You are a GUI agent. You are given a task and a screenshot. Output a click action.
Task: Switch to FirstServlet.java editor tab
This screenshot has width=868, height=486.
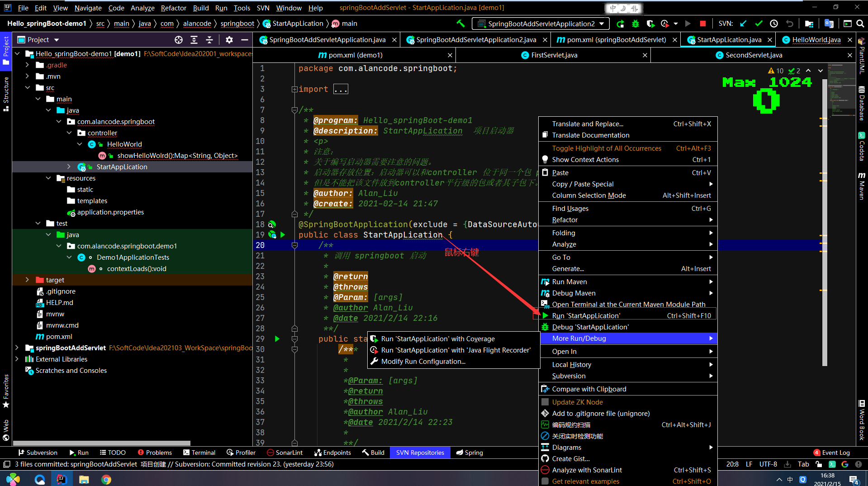(x=554, y=55)
